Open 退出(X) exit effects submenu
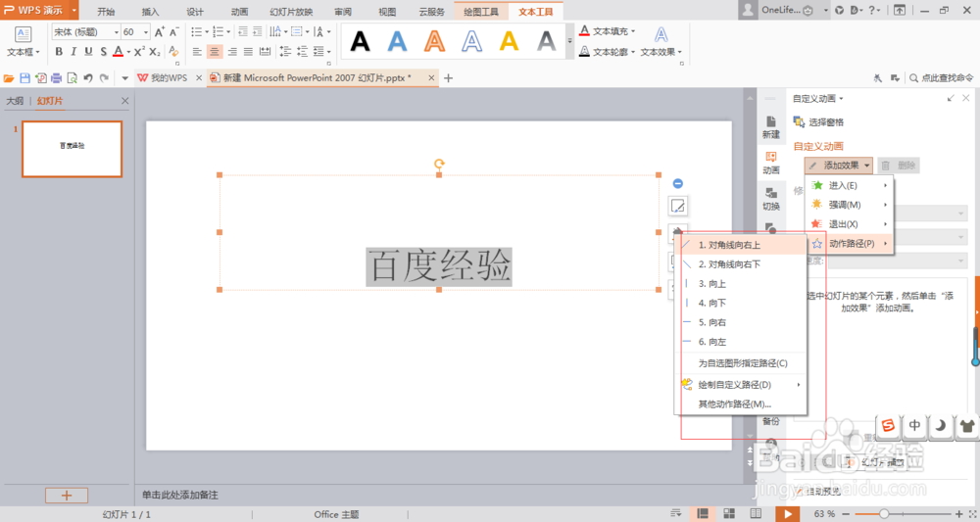 [x=850, y=224]
